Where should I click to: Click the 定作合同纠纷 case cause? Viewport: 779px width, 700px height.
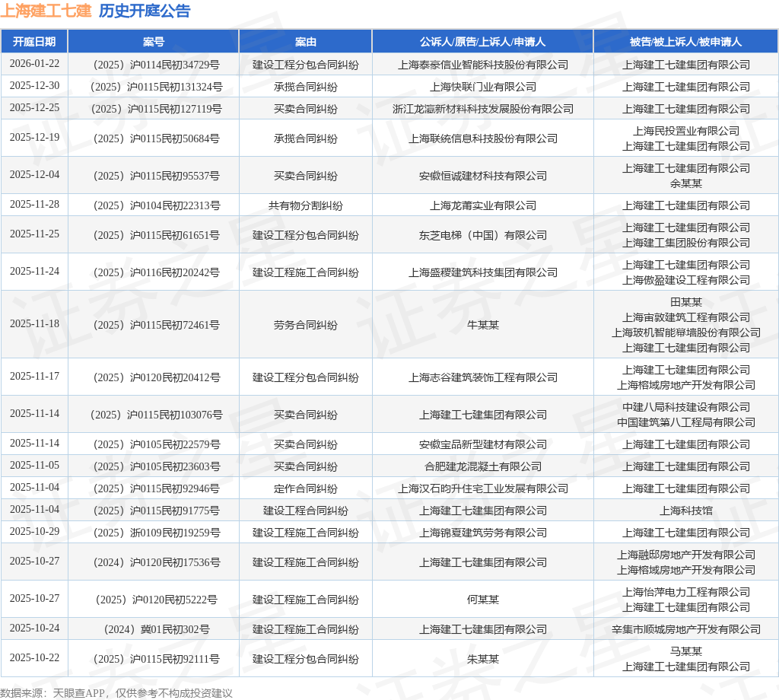306,488
